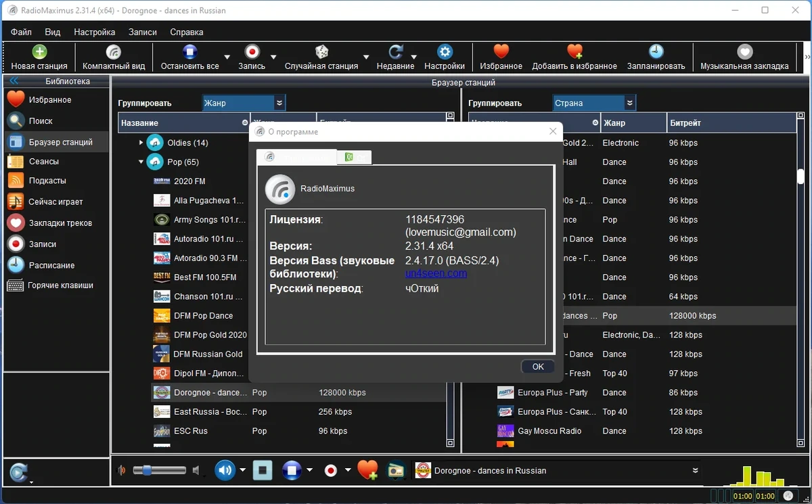Click the right station list scrollbar

pyautogui.click(x=800, y=280)
